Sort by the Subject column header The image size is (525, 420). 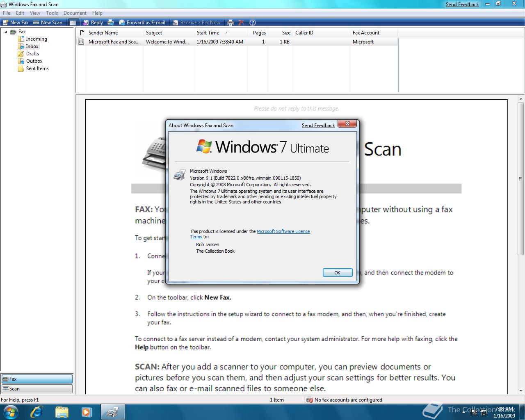[169, 33]
